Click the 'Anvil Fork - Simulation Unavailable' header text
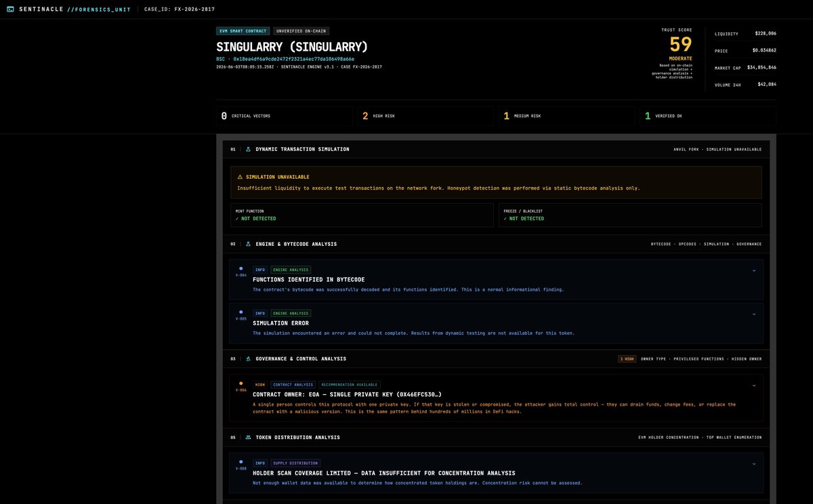This screenshot has height=504, width=813. click(717, 150)
